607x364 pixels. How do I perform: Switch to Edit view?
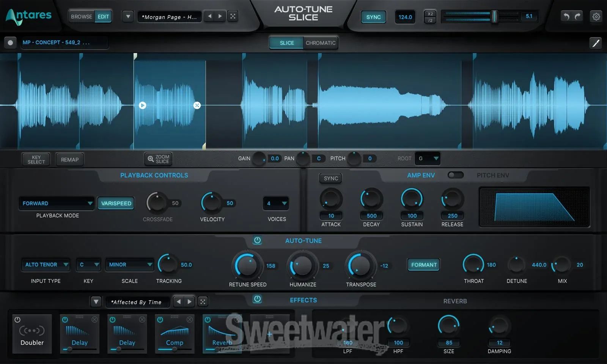tap(103, 17)
